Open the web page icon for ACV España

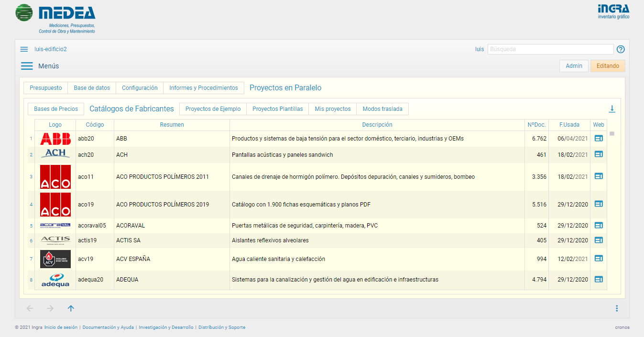598,259
